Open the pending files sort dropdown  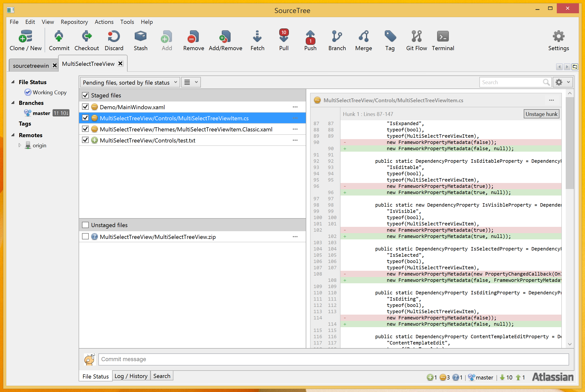(129, 82)
